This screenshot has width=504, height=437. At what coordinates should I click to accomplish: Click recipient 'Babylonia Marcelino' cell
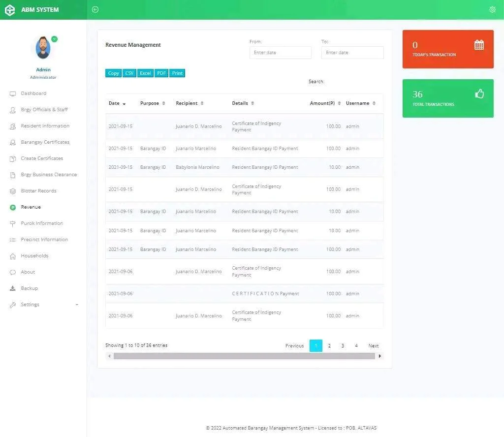(197, 167)
